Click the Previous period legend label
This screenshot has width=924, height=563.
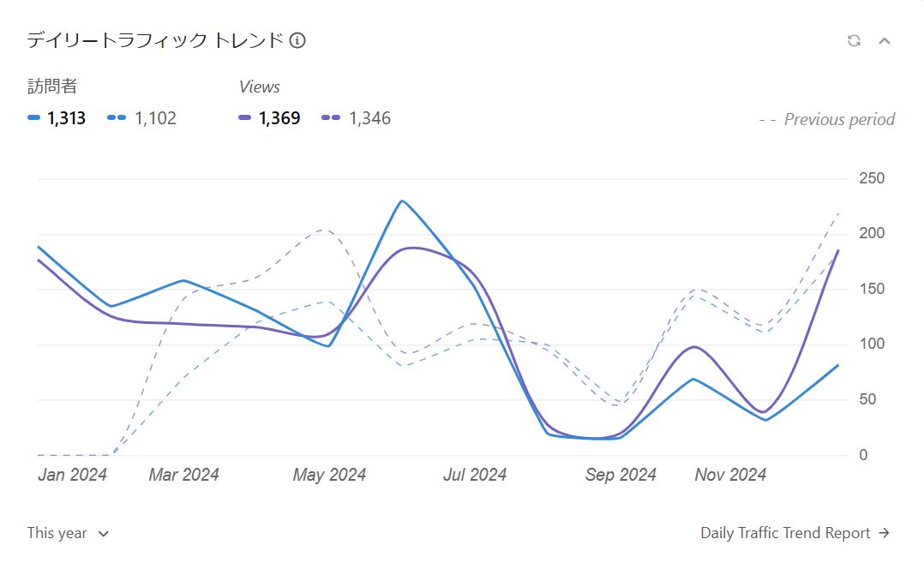(x=838, y=120)
